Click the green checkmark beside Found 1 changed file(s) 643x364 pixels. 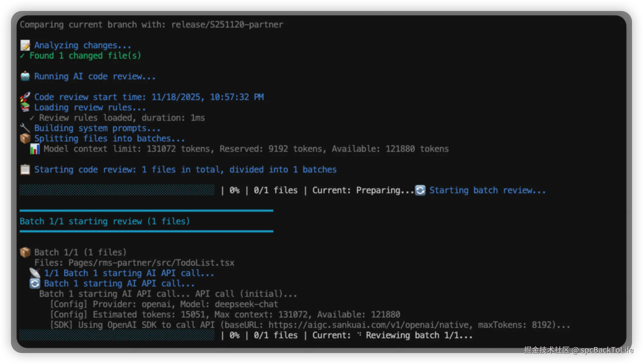pyautogui.click(x=22, y=56)
